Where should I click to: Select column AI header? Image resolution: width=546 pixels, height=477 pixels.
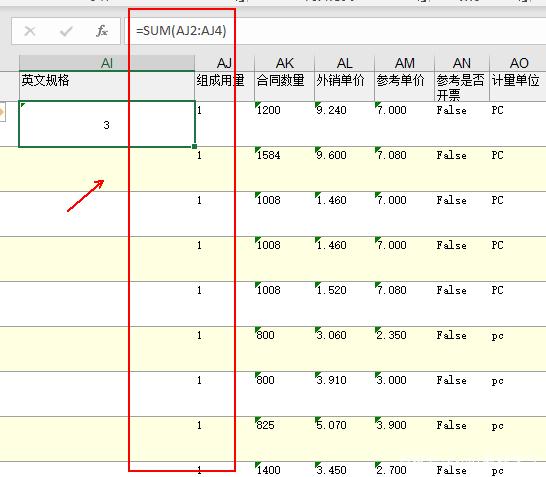(x=107, y=63)
